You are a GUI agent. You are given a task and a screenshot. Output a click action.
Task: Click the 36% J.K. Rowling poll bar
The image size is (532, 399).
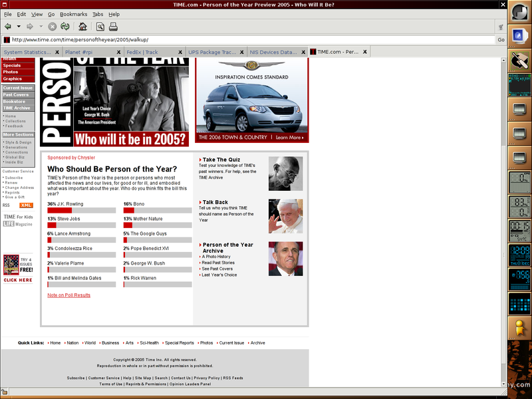(x=81, y=210)
